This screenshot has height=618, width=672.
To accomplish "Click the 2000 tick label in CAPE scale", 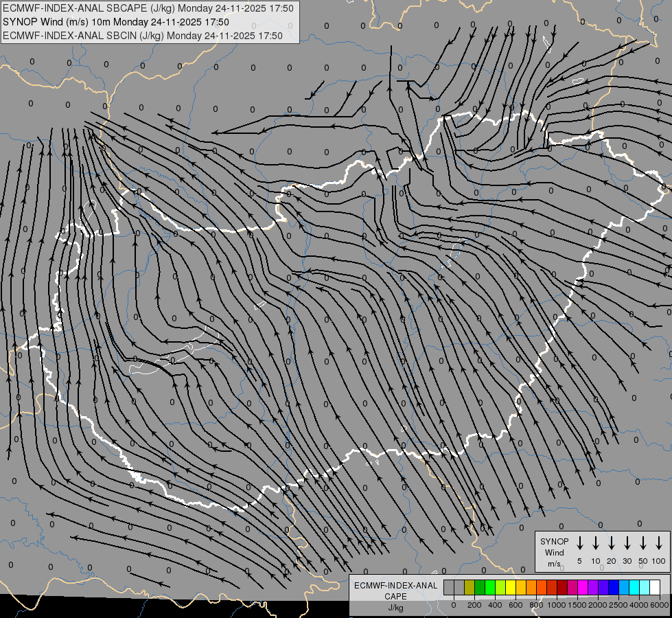I will [x=597, y=605].
